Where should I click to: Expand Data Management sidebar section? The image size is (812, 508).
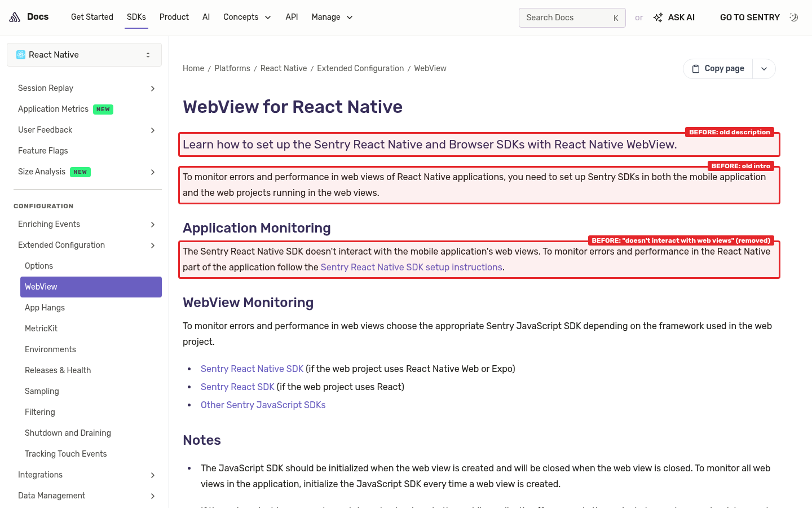click(153, 496)
